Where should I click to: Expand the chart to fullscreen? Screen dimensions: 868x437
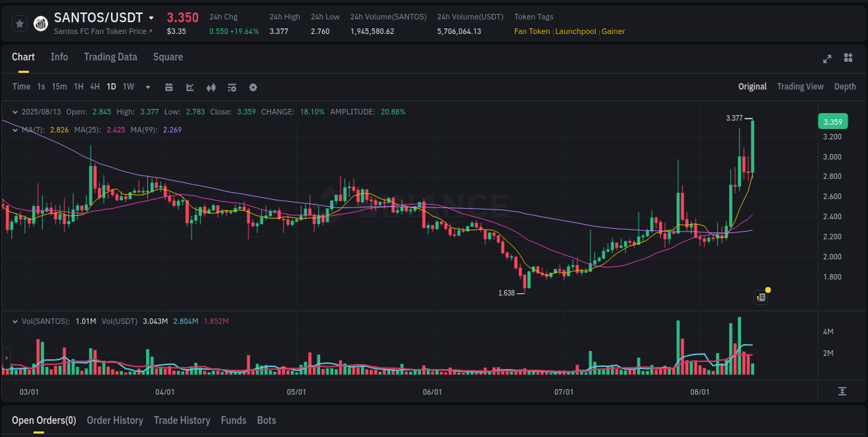[x=827, y=59]
